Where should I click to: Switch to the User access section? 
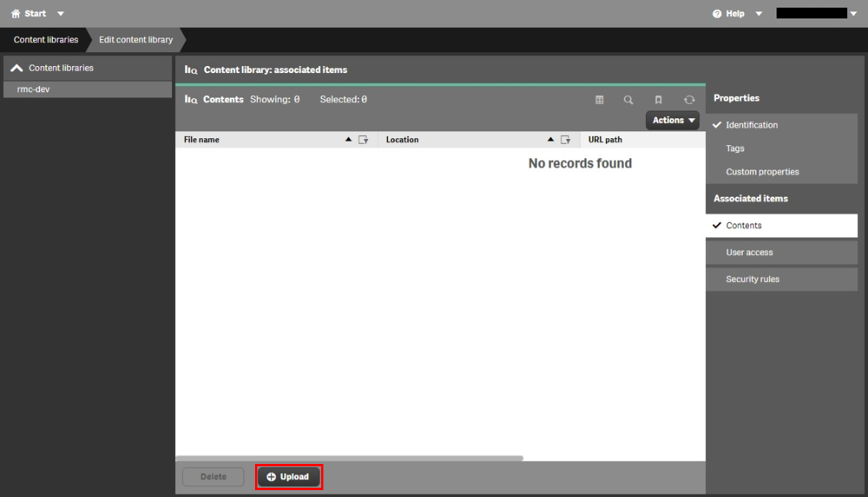(x=749, y=252)
